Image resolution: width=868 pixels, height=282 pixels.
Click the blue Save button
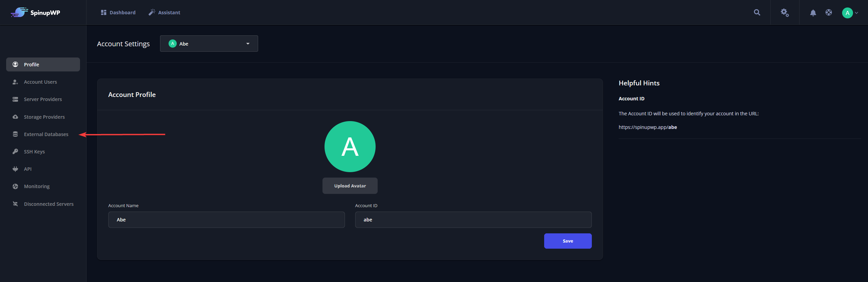pos(567,241)
